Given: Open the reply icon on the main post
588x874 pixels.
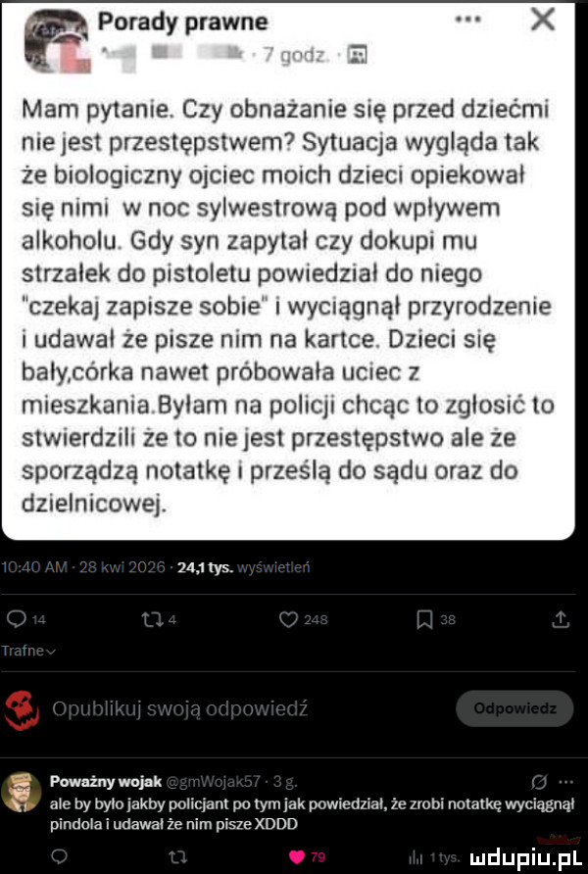Looking at the screenshot, I should [16, 619].
